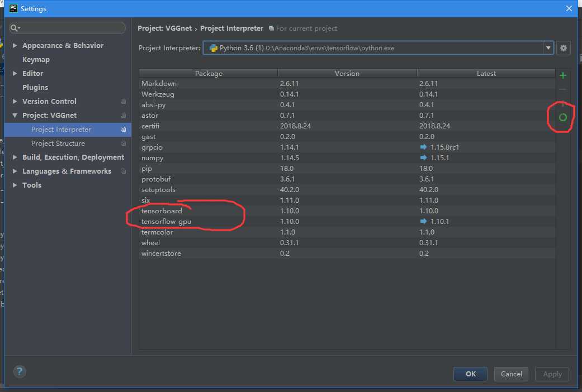Open the Project Interpreter dropdown arrow
The image size is (582, 392).
point(548,48)
